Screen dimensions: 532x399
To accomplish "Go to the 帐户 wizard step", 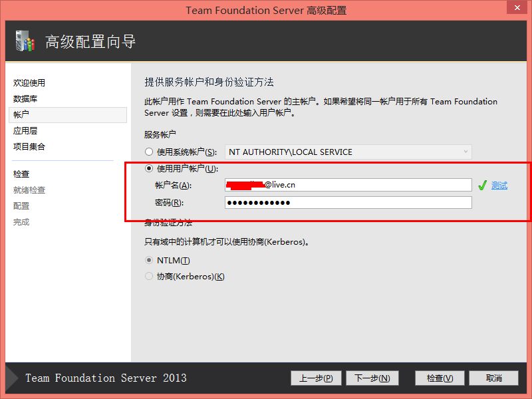I will pos(68,114).
